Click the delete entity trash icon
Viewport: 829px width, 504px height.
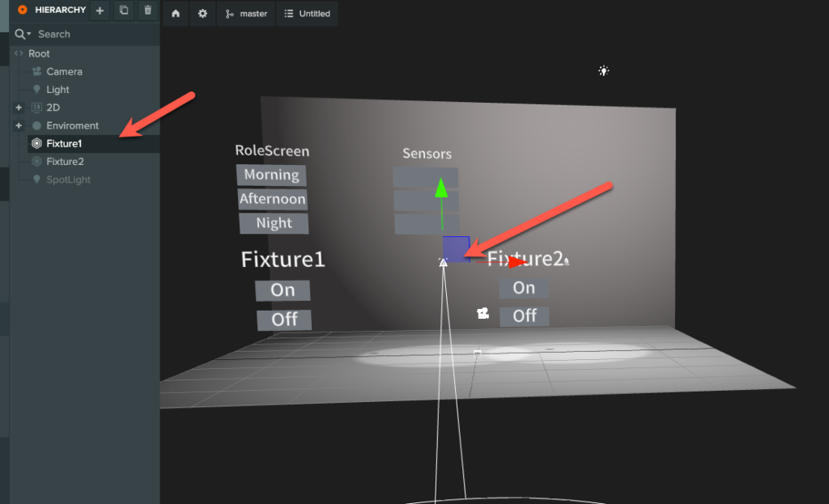(147, 11)
